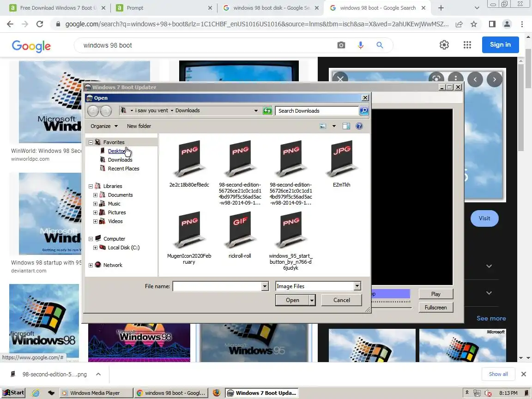Click next image arrow in Google preview

[x=494, y=79]
